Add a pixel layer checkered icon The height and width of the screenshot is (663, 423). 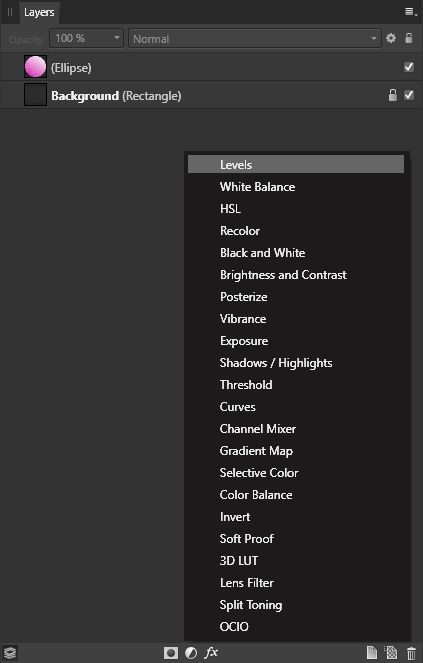[x=391, y=653]
